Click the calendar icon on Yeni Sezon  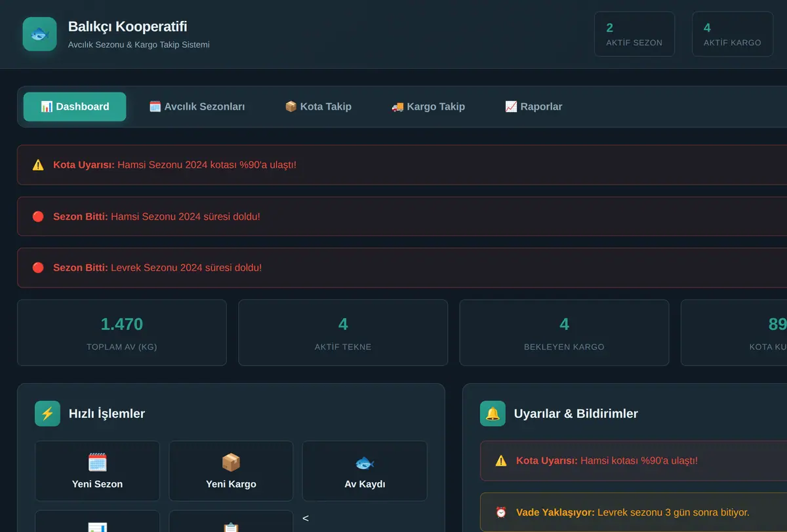click(x=97, y=462)
